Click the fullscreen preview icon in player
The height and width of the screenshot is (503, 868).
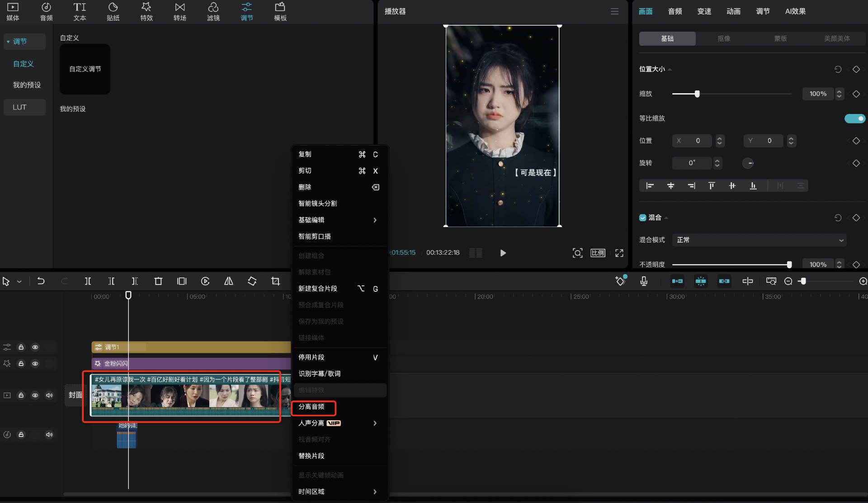click(619, 253)
